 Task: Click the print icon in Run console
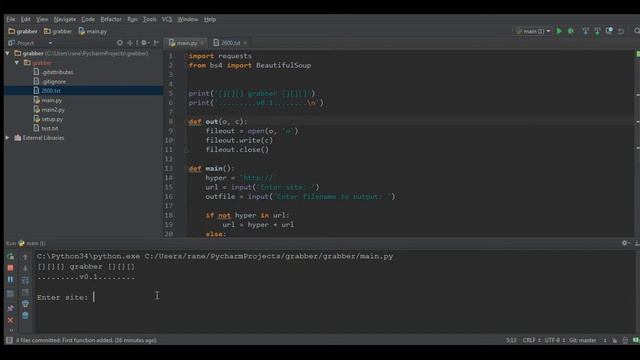[25, 304]
